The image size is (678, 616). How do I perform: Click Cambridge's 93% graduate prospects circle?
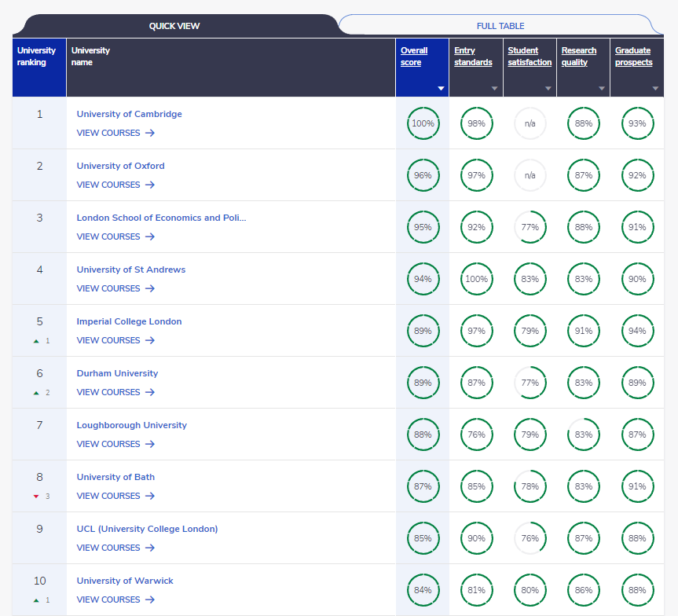(x=637, y=123)
